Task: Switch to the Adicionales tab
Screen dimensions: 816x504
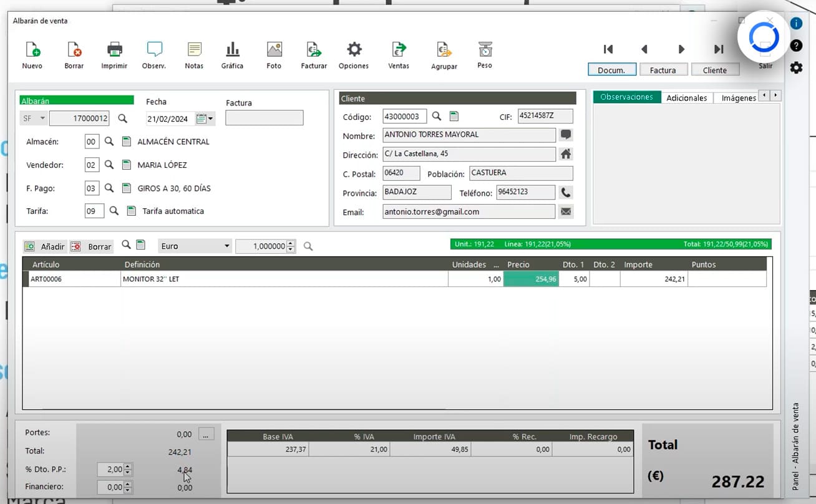Action: pos(686,97)
